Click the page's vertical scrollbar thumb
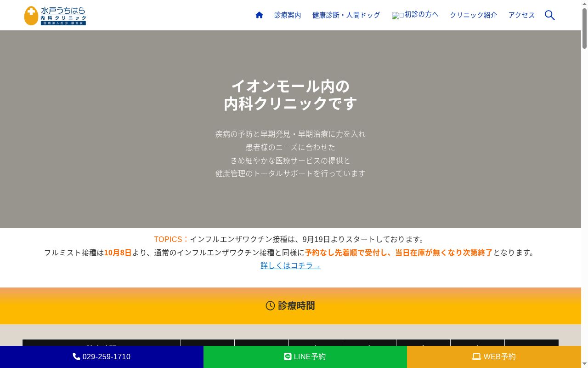 pyautogui.click(x=584, y=29)
